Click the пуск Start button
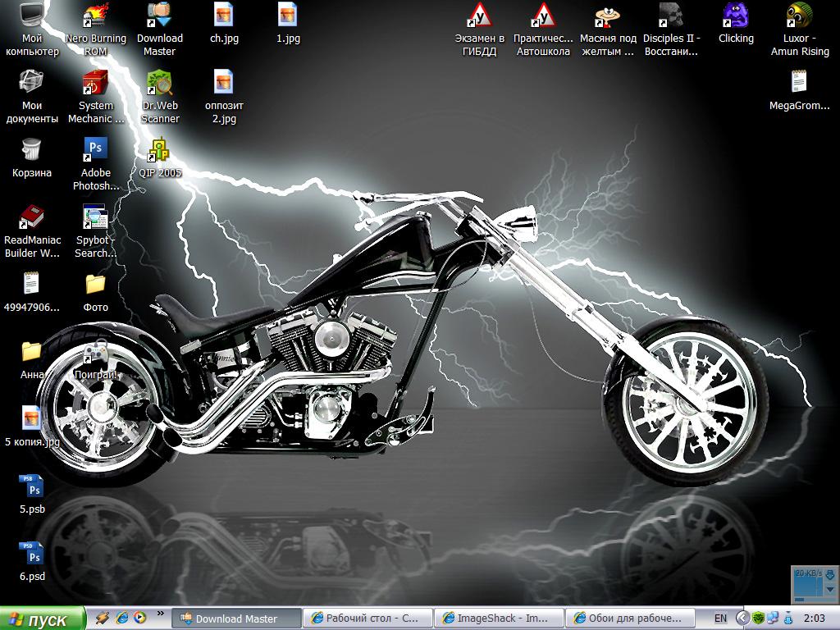The height and width of the screenshot is (630, 840). (43, 619)
